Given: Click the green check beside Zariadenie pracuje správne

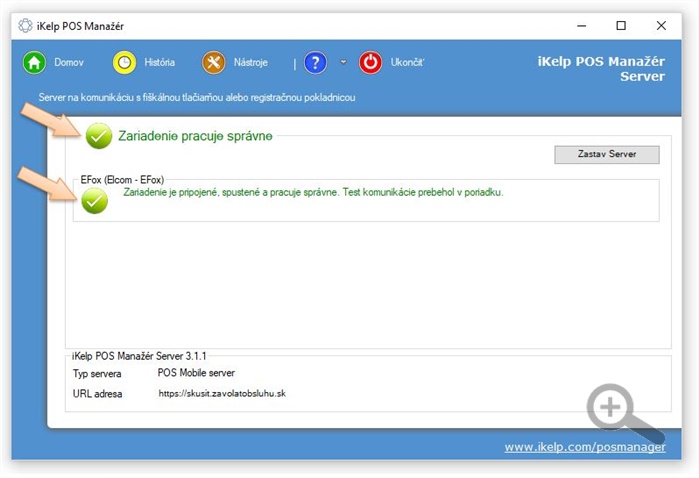Looking at the screenshot, I should tap(99, 136).
